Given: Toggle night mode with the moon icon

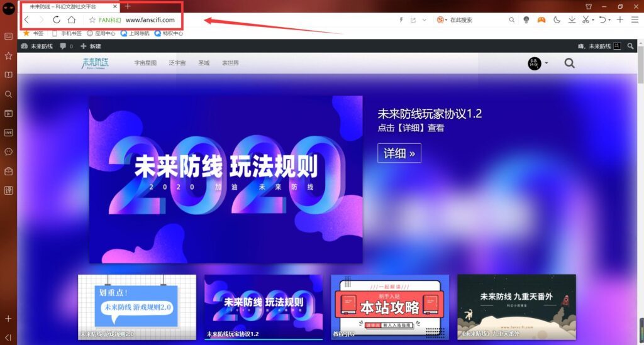Looking at the screenshot, I should pyautogui.click(x=557, y=19).
